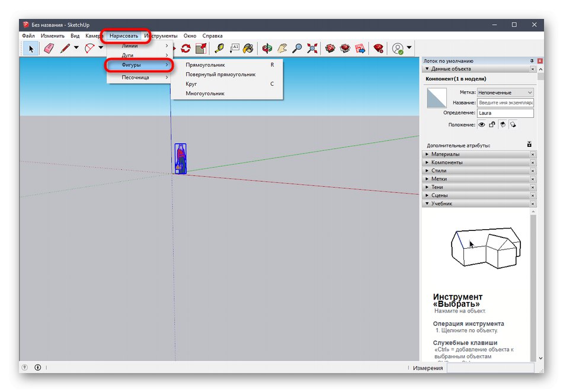Open the Окно menu
The height and width of the screenshot is (392, 563).
[190, 36]
